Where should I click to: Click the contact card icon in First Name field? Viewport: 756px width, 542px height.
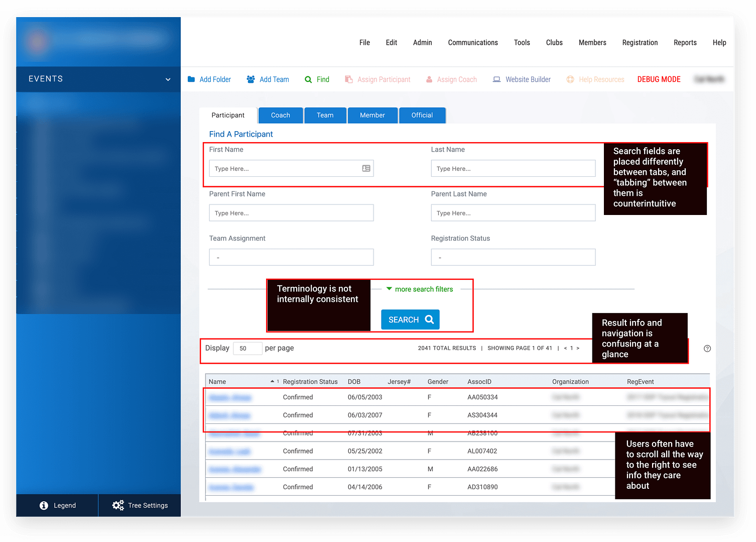click(x=366, y=168)
